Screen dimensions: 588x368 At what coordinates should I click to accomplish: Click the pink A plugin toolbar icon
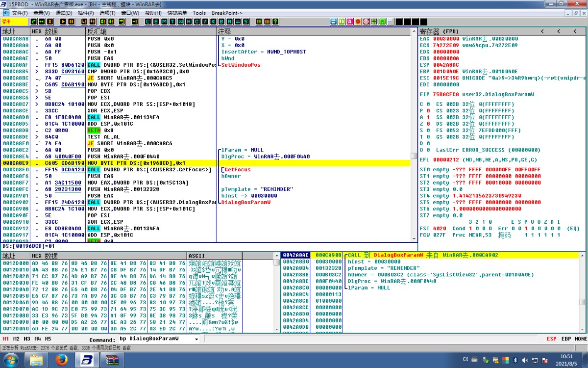[350, 22]
